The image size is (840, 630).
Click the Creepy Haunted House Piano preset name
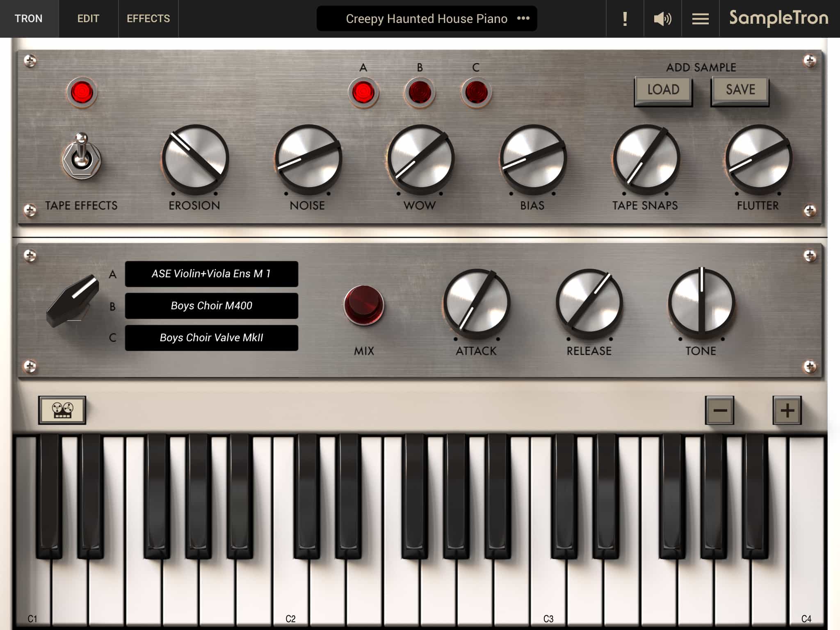coord(426,18)
